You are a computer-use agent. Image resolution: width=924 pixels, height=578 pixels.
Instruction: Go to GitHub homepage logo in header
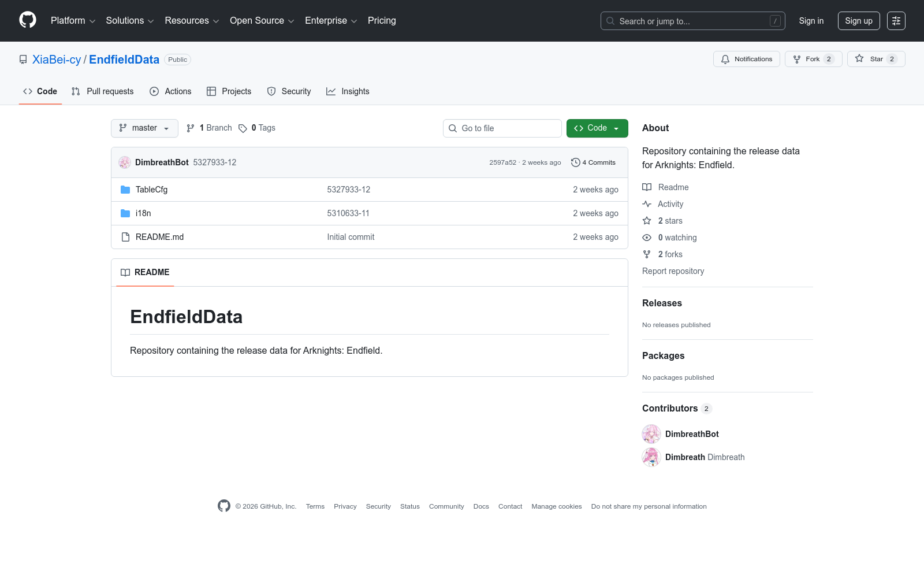pyautogui.click(x=28, y=20)
